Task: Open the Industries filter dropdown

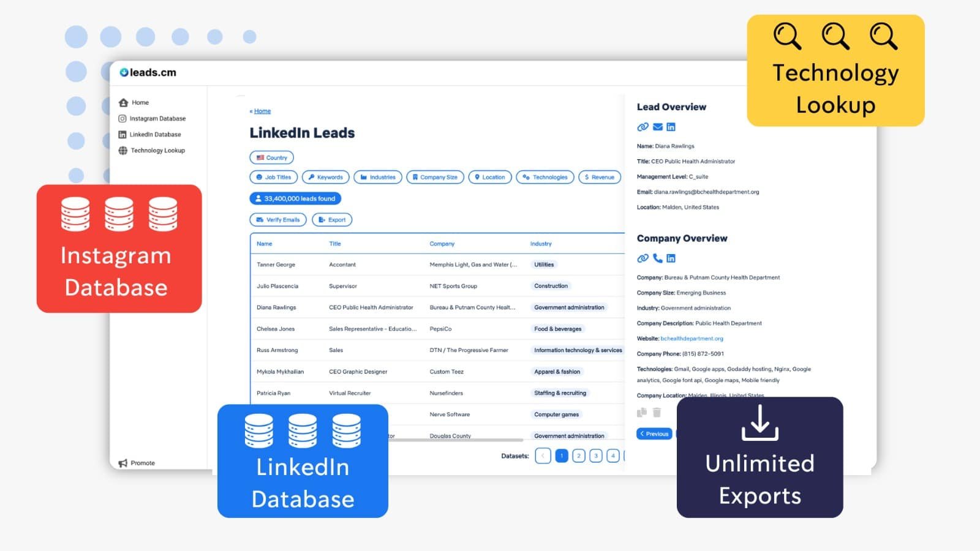Action: (377, 177)
